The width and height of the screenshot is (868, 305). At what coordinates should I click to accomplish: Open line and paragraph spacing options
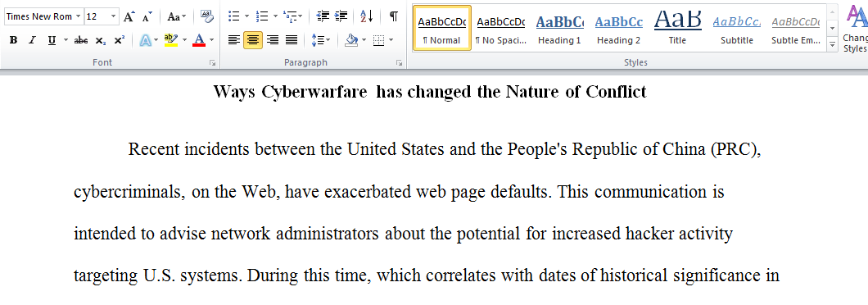point(320,40)
